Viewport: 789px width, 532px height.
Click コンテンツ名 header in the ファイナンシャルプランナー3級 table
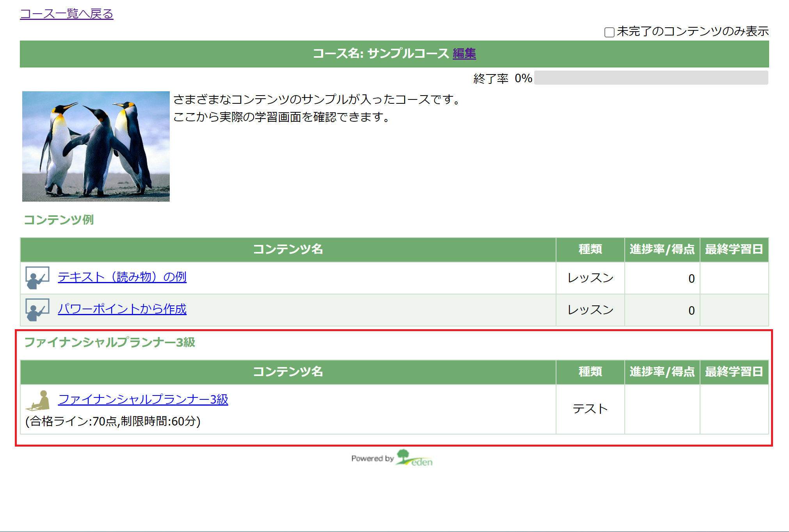[288, 372]
